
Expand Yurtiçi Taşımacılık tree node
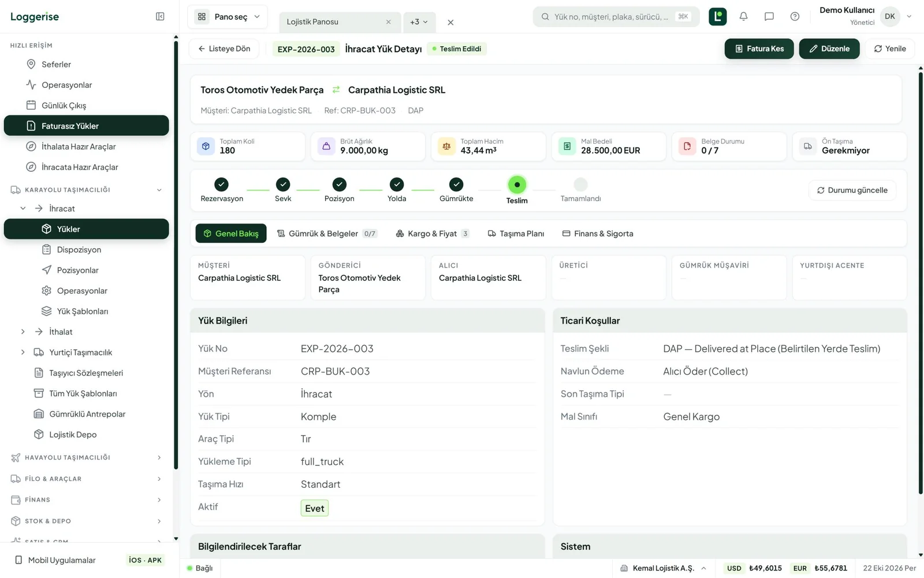(x=23, y=352)
